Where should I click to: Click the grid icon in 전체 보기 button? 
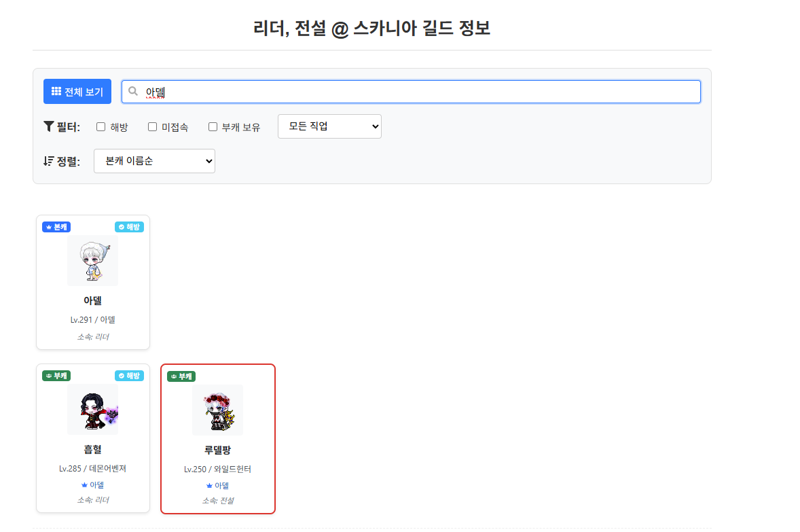pyautogui.click(x=56, y=91)
